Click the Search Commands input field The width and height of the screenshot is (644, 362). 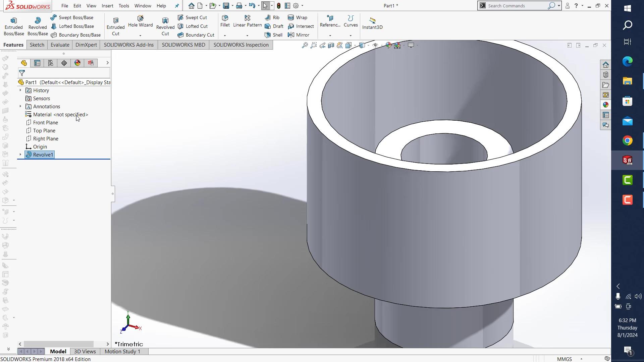click(x=516, y=6)
